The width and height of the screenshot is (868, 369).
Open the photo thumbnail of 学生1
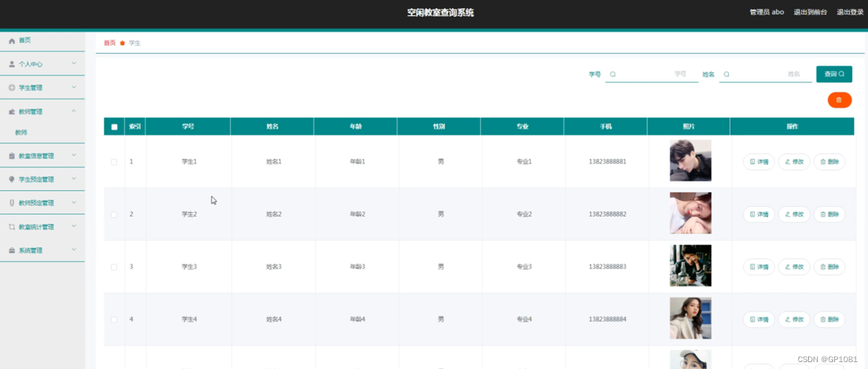(x=690, y=161)
